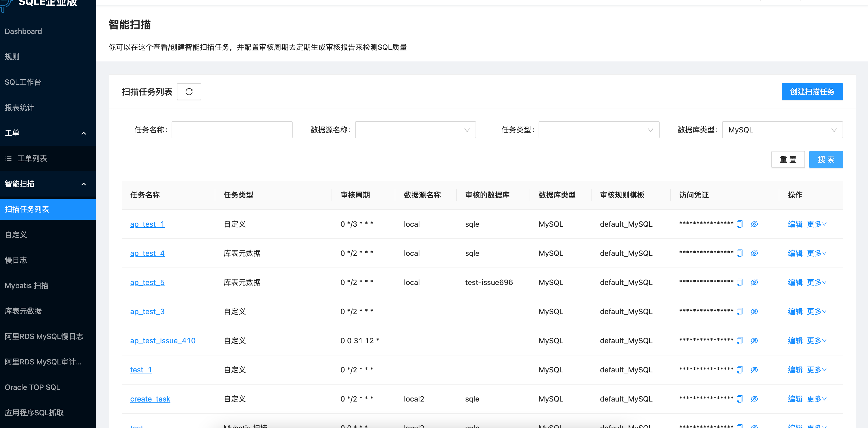Image resolution: width=868 pixels, height=428 pixels.
Task: Copy the access credential for ap_test_issue_410
Action: (x=740, y=340)
